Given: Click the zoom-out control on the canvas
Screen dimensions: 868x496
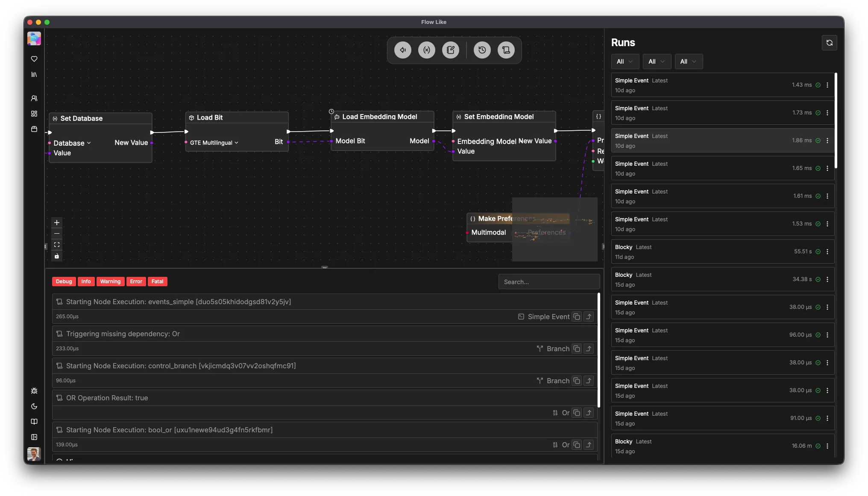Looking at the screenshot, I should tap(57, 234).
